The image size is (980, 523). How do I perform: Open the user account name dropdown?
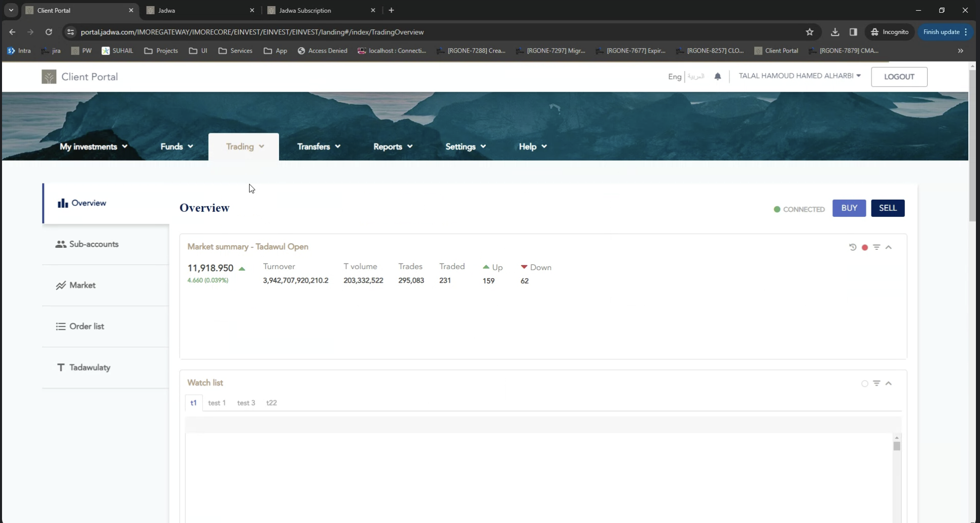(x=799, y=76)
